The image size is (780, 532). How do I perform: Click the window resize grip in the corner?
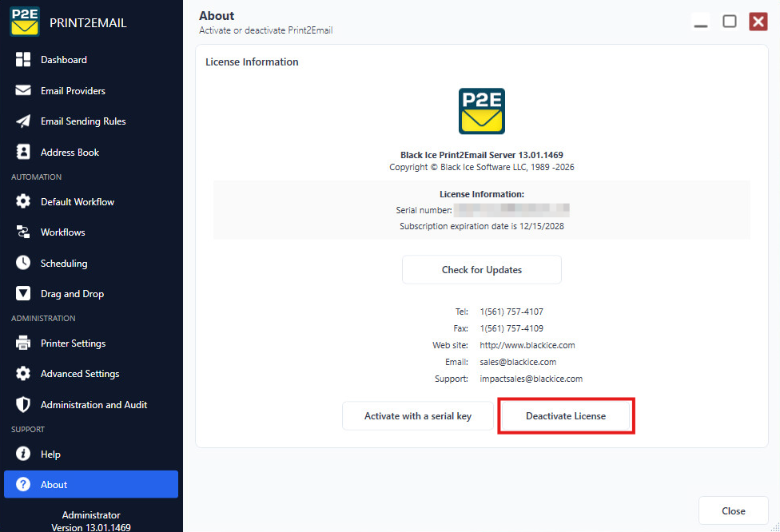coord(775,527)
